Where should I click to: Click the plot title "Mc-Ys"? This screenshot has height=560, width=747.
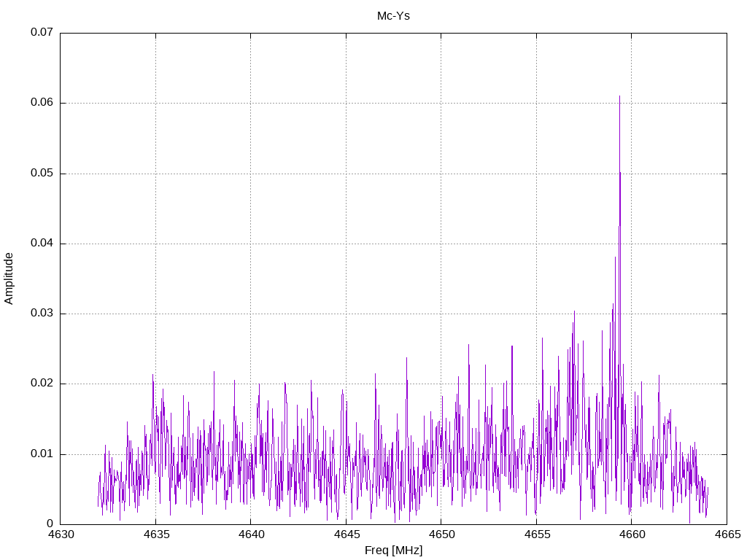click(393, 15)
